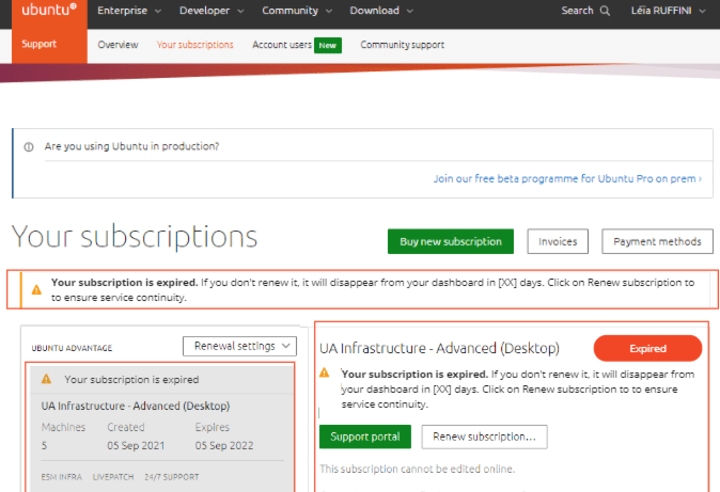This screenshot has width=720, height=492.
Task: Click the UBUNTU ADVANTAGE label
Action: [x=72, y=348]
